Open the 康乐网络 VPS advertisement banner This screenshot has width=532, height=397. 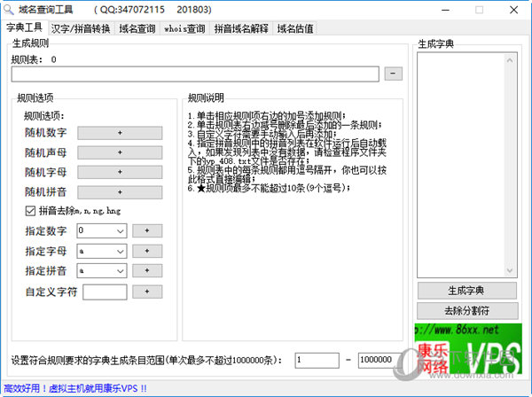click(468, 349)
